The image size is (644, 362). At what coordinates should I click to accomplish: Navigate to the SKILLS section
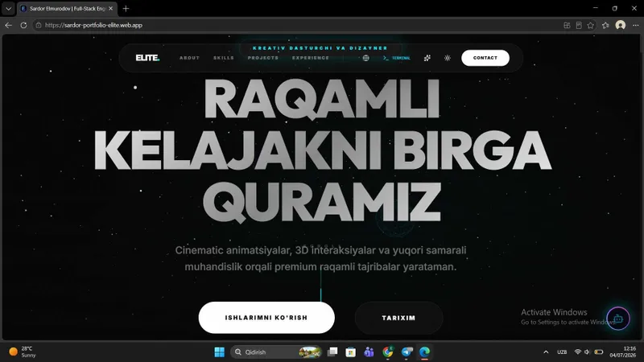tap(224, 58)
